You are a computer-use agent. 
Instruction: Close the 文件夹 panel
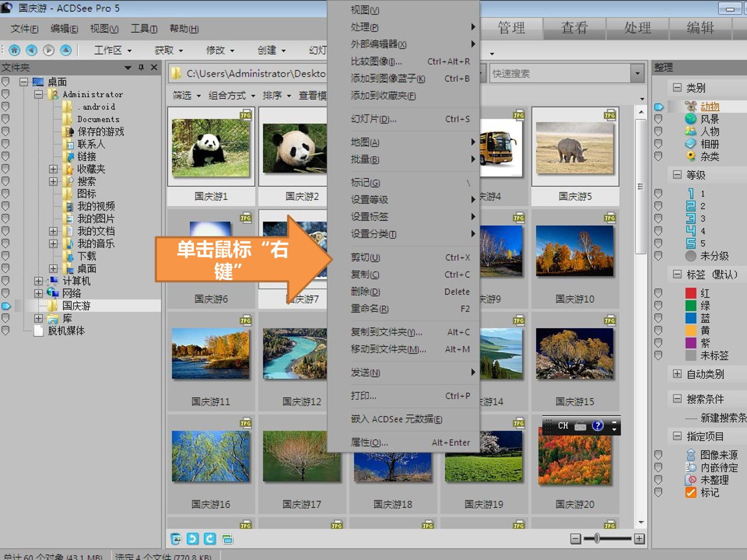154,67
